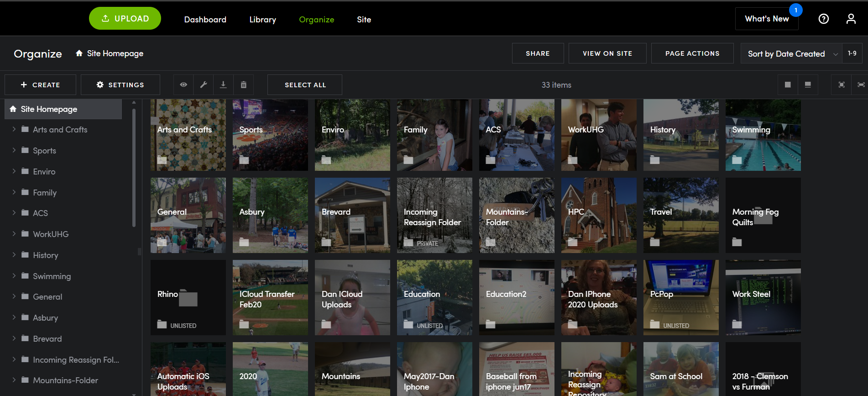Image resolution: width=868 pixels, height=396 pixels.
Task: Switch to thumbnail with caption view icon
Action: pyautogui.click(x=808, y=84)
